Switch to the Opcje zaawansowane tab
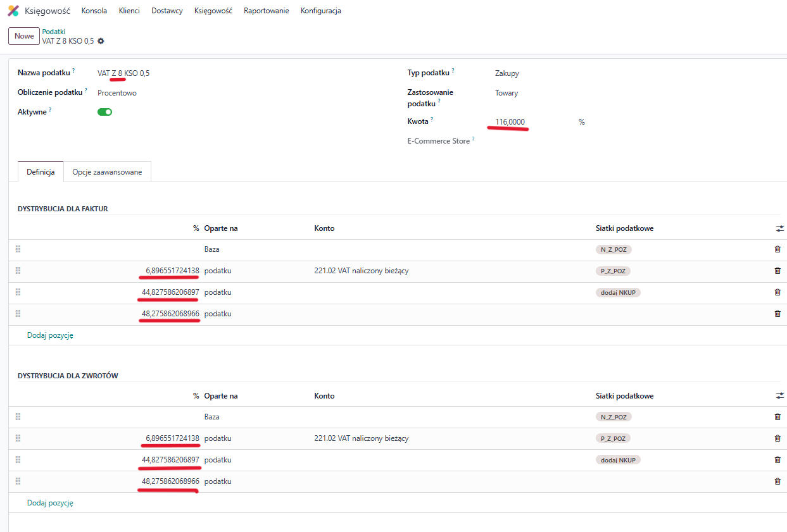Screen dimensions: 787x532 pos(107,172)
